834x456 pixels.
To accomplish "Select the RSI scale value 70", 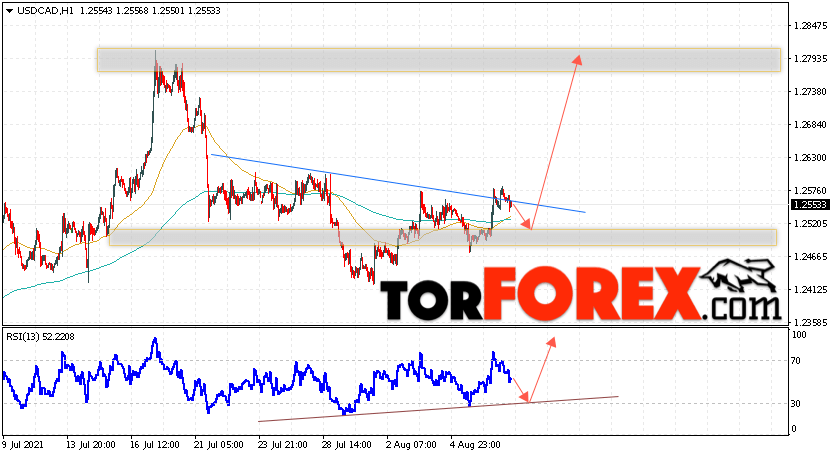I will 796,361.
